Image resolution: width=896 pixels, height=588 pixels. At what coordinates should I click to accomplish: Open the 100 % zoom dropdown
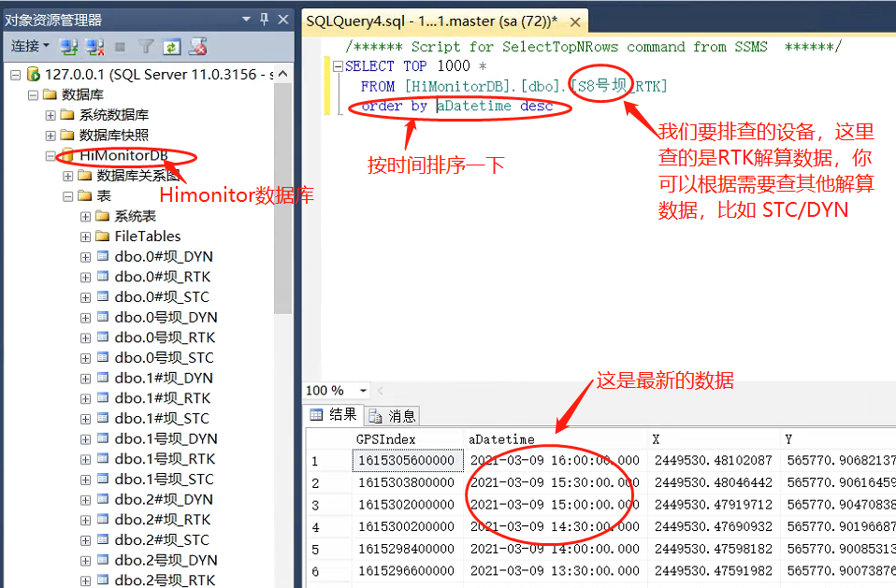pyautogui.click(x=363, y=391)
